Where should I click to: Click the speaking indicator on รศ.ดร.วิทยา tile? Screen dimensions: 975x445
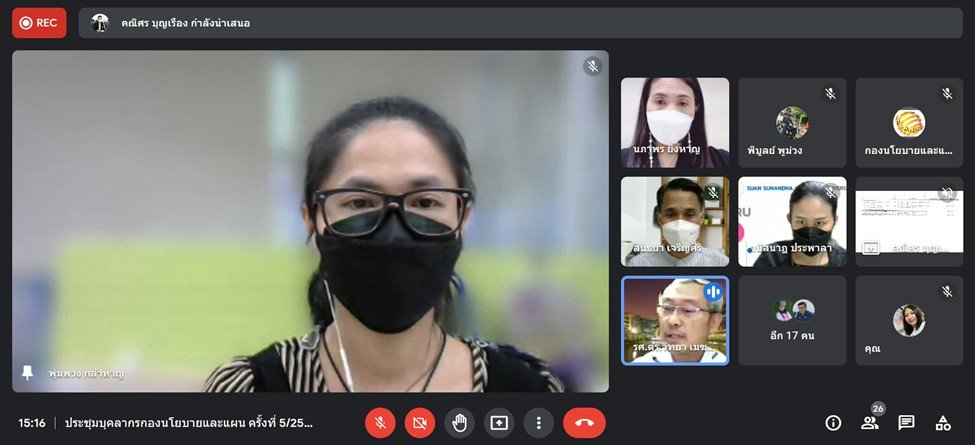[713, 292]
